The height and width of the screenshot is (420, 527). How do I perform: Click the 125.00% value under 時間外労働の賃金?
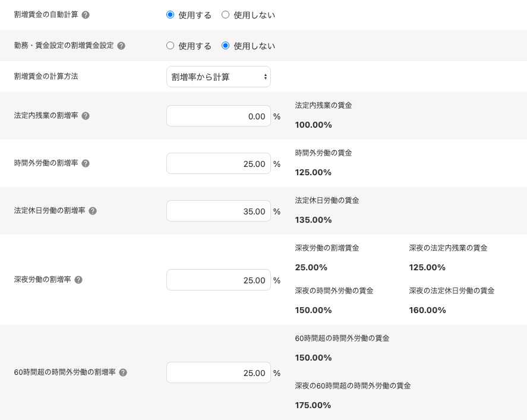coord(313,172)
